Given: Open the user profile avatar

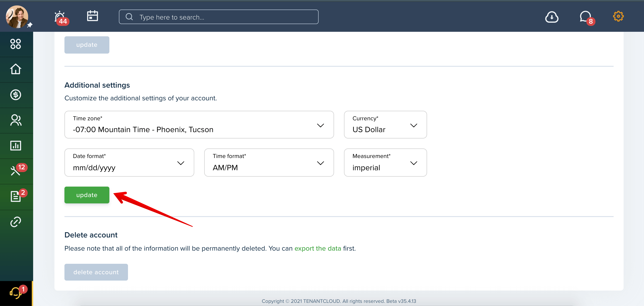Looking at the screenshot, I should click(x=17, y=17).
